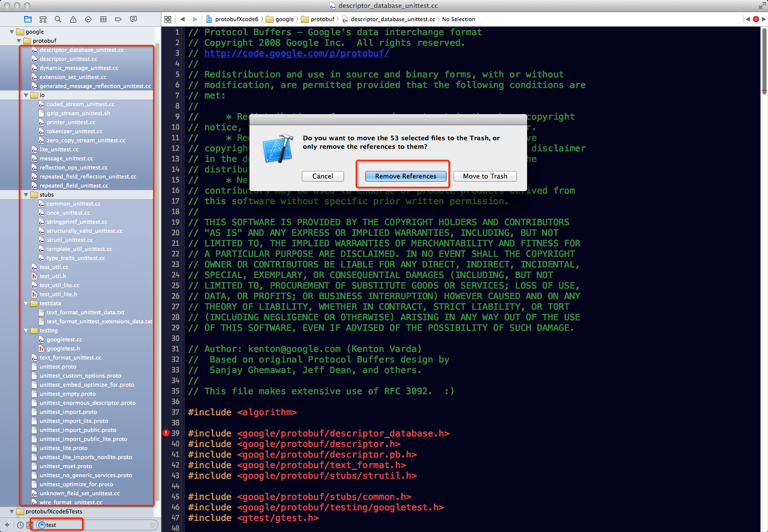Select strutil_unittest.cc file
The image size is (768, 532).
point(69,240)
